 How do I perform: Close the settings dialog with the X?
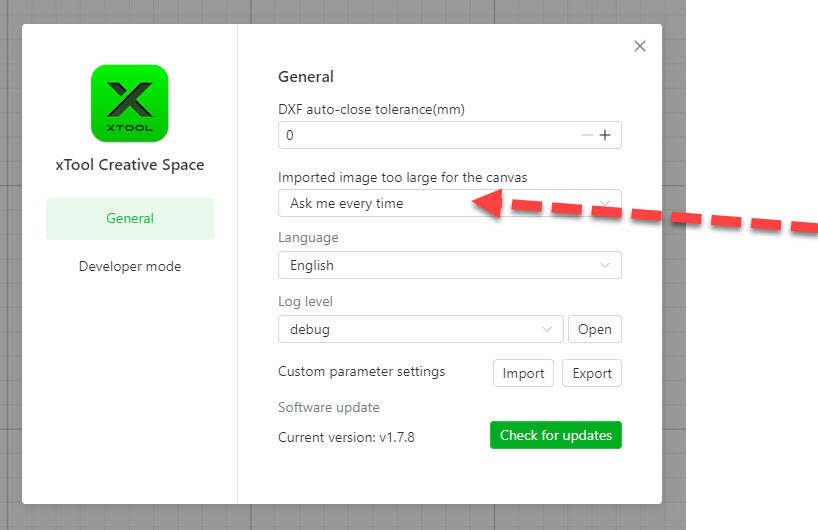point(640,46)
